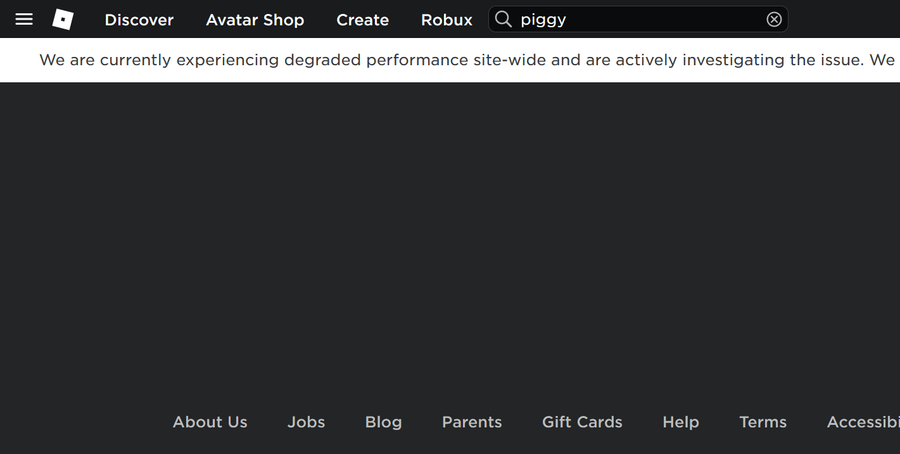Visit the Jobs footer link
The image size is (900, 454).
[306, 422]
